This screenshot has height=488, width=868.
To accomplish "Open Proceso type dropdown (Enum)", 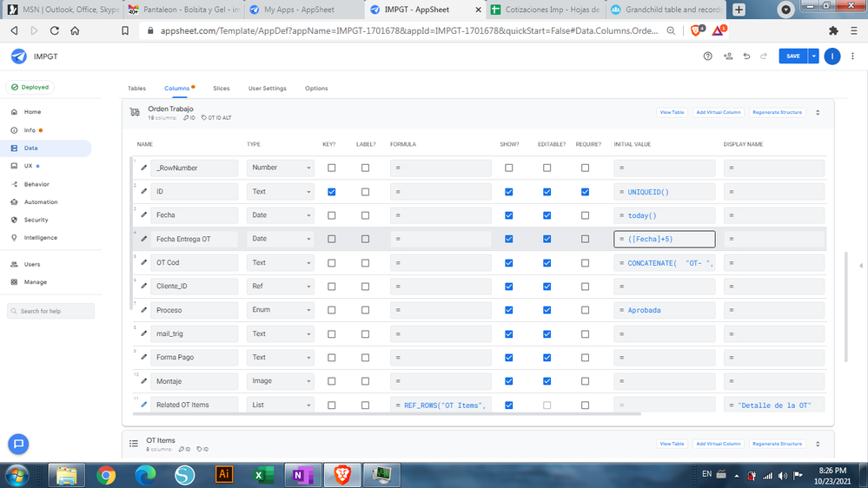I will [x=280, y=310].
